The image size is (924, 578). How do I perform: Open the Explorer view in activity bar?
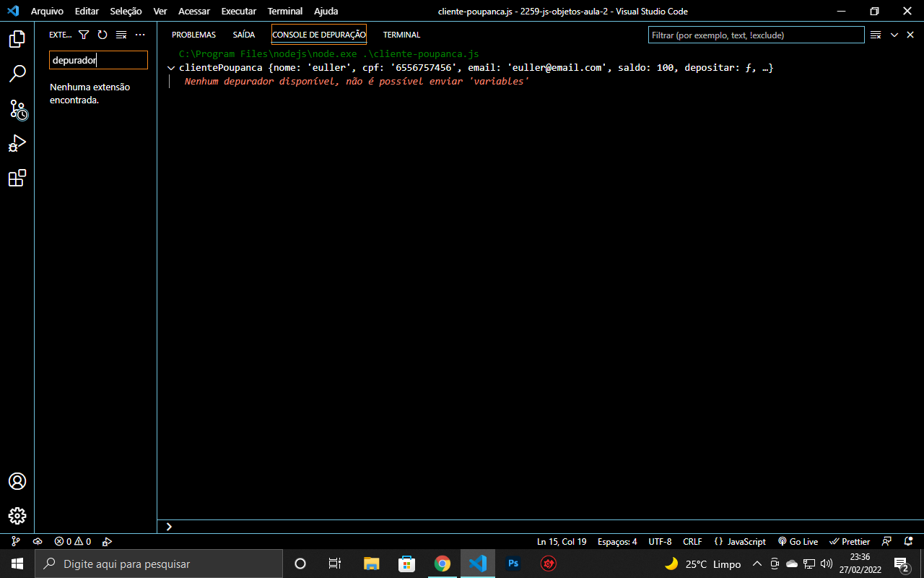coord(17,39)
